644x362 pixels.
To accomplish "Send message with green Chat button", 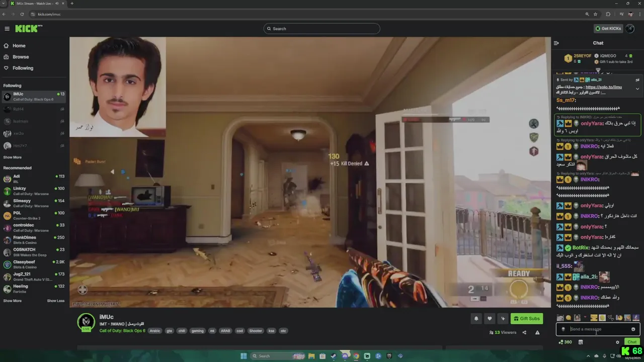I will pyautogui.click(x=632, y=342).
